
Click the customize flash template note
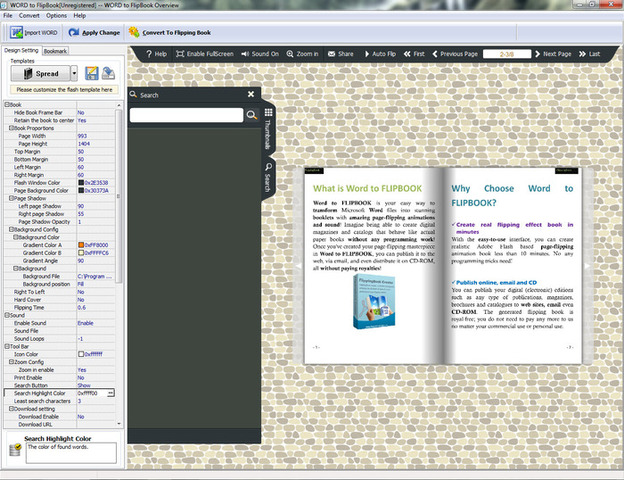tap(64, 90)
